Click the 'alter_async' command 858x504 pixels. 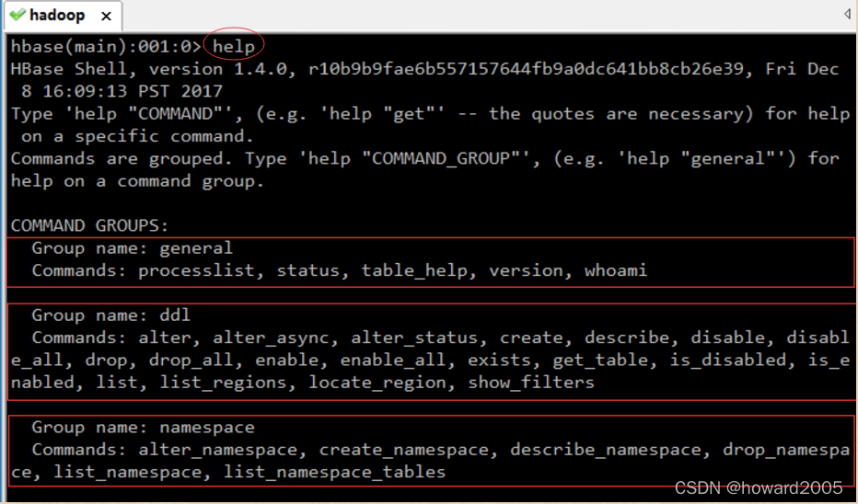271,338
